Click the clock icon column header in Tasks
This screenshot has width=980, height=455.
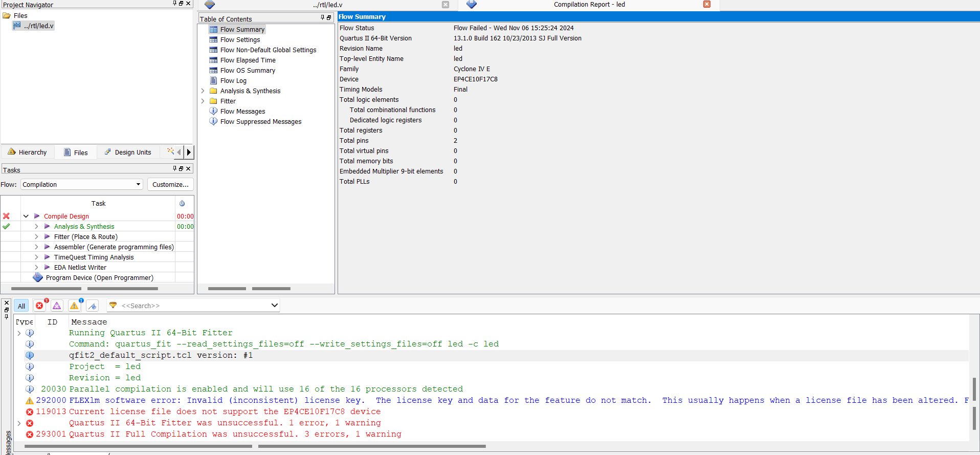[182, 203]
